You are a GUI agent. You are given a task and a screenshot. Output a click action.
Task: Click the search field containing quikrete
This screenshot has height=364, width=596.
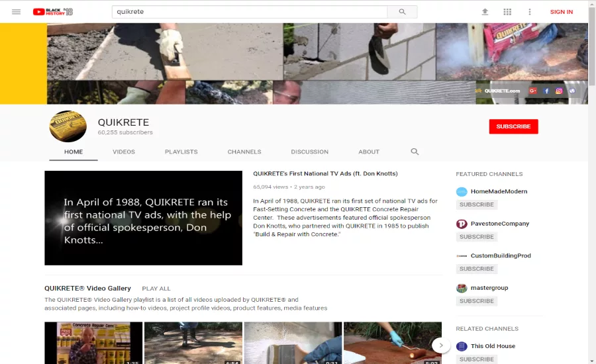tap(250, 12)
